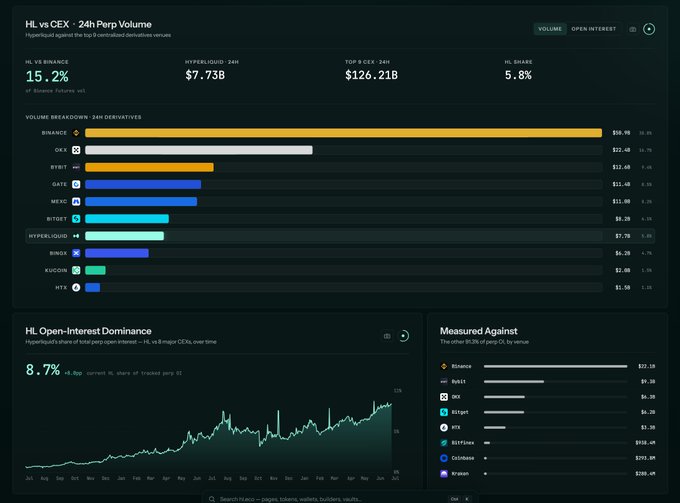Click the KuCoin logo icon in volume breakdown
Screen dimensions: 680x503
(x=76, y=270)
